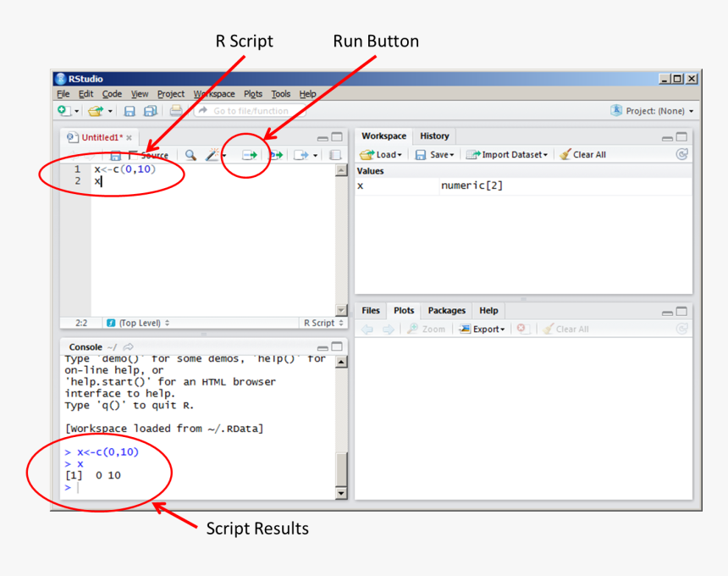Open the Project: (None) dropdown
Viewport: 728px width, 576px height.
pyautogui.click(x=653, y=111)
